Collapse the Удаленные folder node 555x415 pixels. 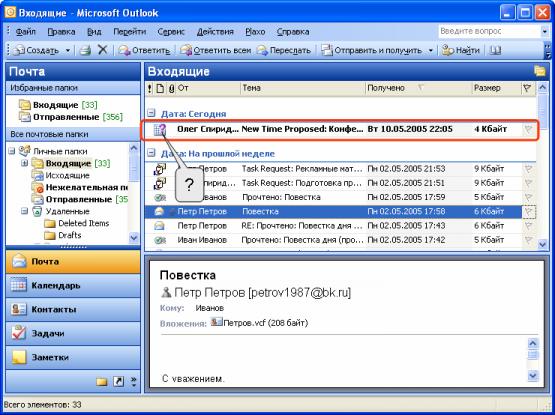[x=24, y=211]
